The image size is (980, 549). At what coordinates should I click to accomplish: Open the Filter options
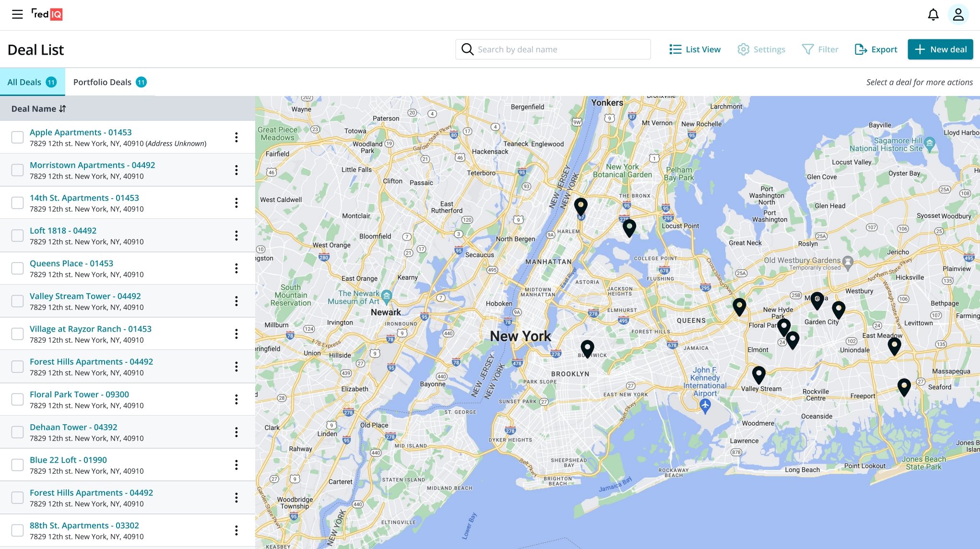pos(820,49)
